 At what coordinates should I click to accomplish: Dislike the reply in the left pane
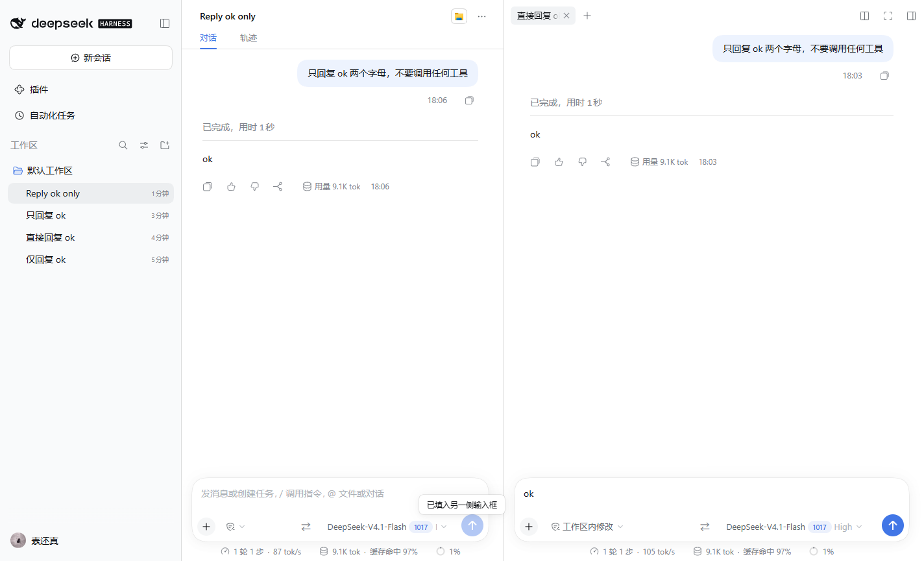coord(254,187)
